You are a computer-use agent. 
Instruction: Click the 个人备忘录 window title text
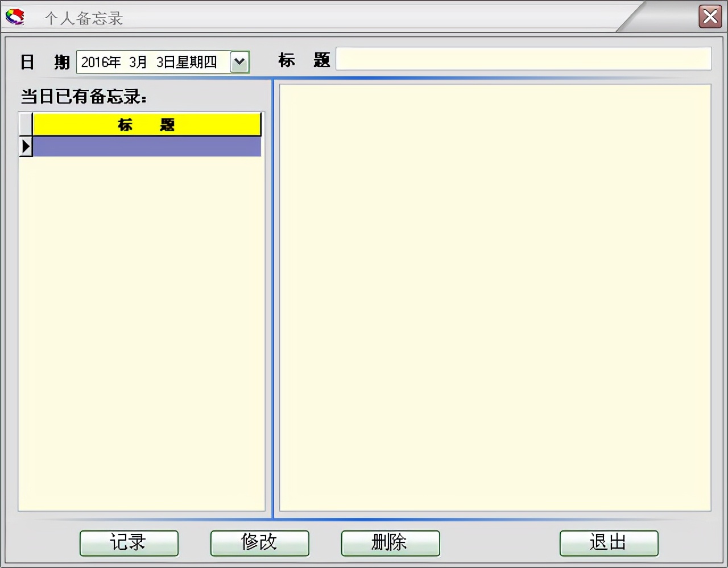[83, 17]
